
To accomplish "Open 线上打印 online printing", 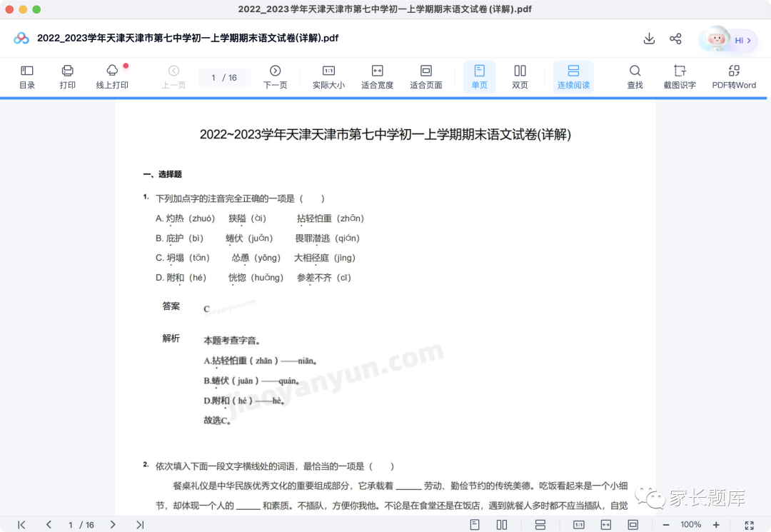I will coord(112,77).
